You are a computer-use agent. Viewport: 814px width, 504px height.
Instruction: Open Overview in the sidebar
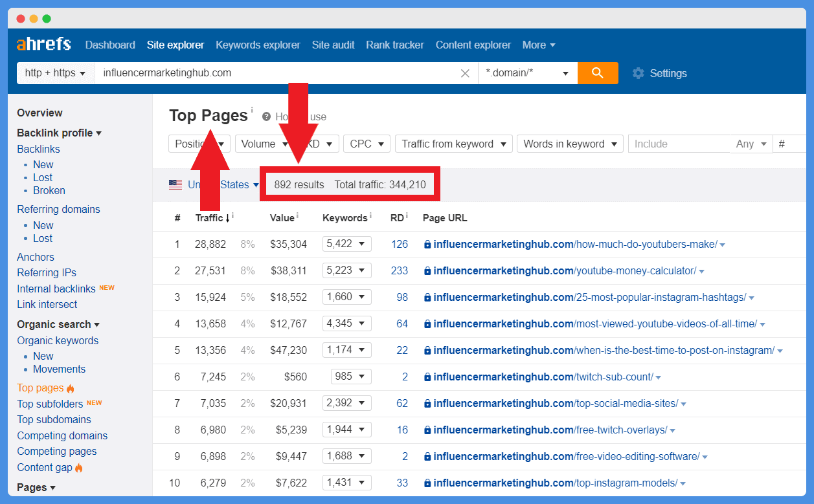40,113
